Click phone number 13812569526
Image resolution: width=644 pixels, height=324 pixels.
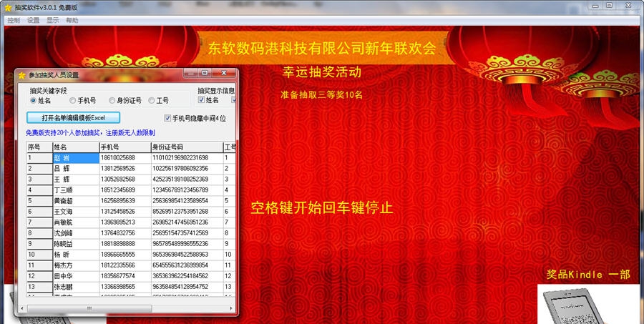[x=125, y=168]
